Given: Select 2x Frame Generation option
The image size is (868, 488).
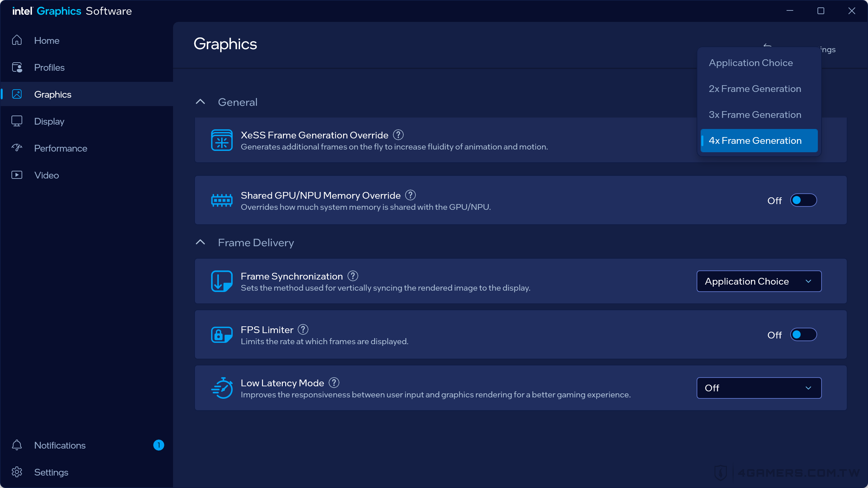Looking at the screenshot, I should 755,89.
